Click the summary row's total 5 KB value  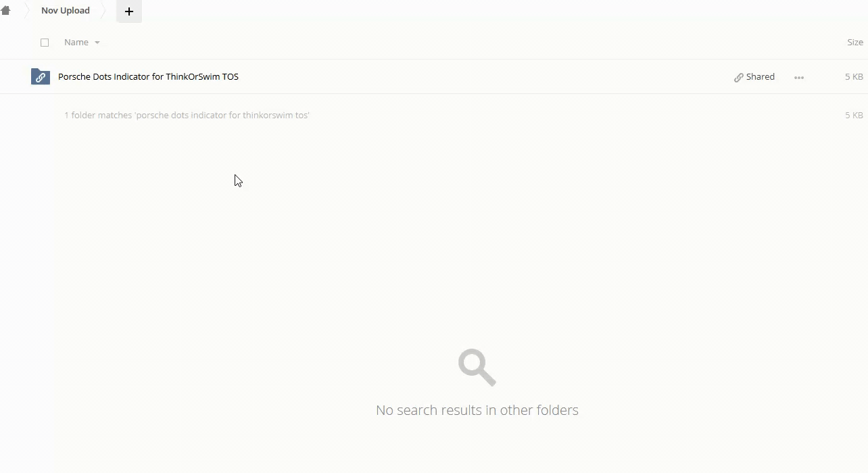[853, 116]
